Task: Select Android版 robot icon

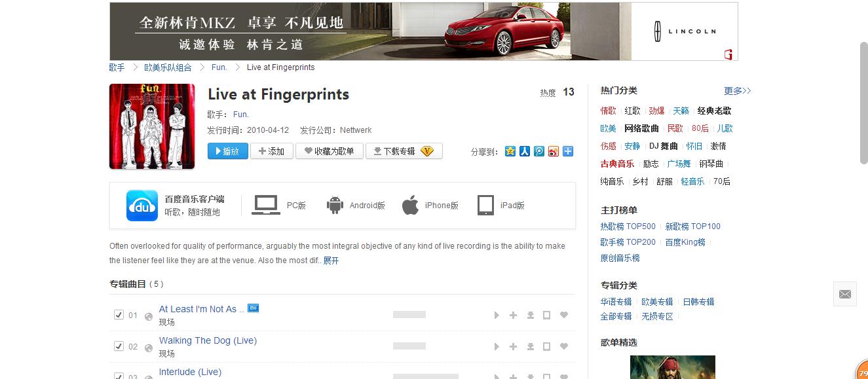Action: click(335, 206)
